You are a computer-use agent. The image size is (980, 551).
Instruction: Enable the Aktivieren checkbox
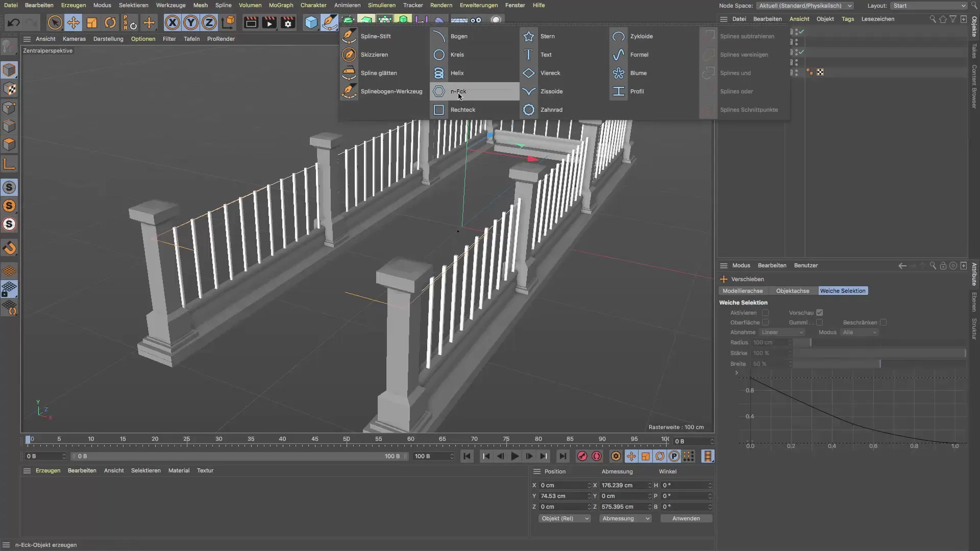tap(765, 313)
